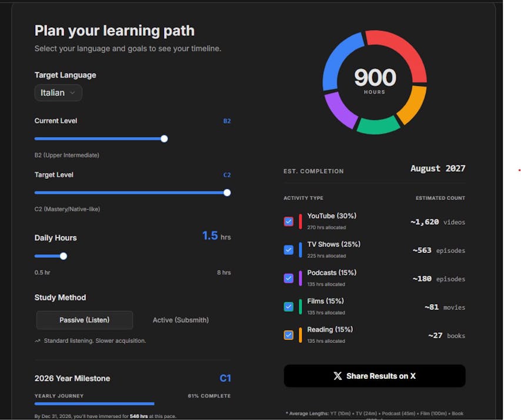The image size is (521, 420).
Task: Click the Daily Hours slider handle
Action: click(64, 256)
